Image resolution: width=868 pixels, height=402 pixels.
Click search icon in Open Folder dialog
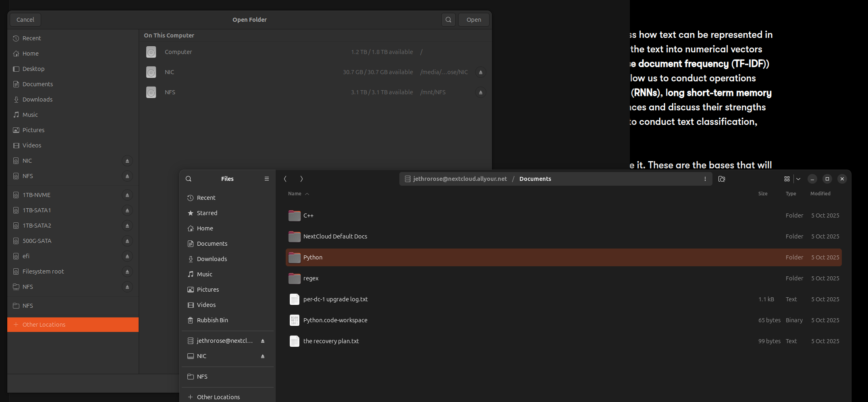pyautogui.click(x=448, y=20)
